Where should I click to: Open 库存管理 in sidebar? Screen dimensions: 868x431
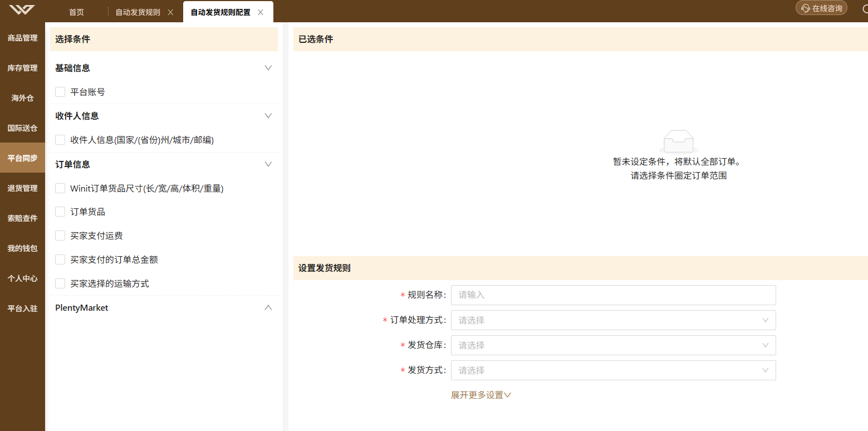pyautogui.click(x=22, y=68)
